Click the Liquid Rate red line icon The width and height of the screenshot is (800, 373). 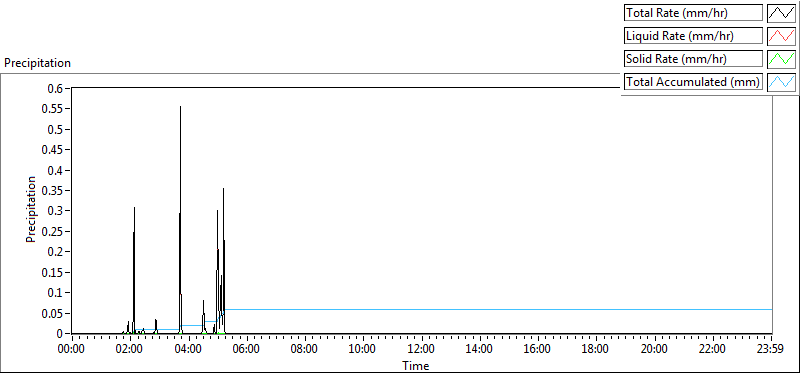point(782,36)
